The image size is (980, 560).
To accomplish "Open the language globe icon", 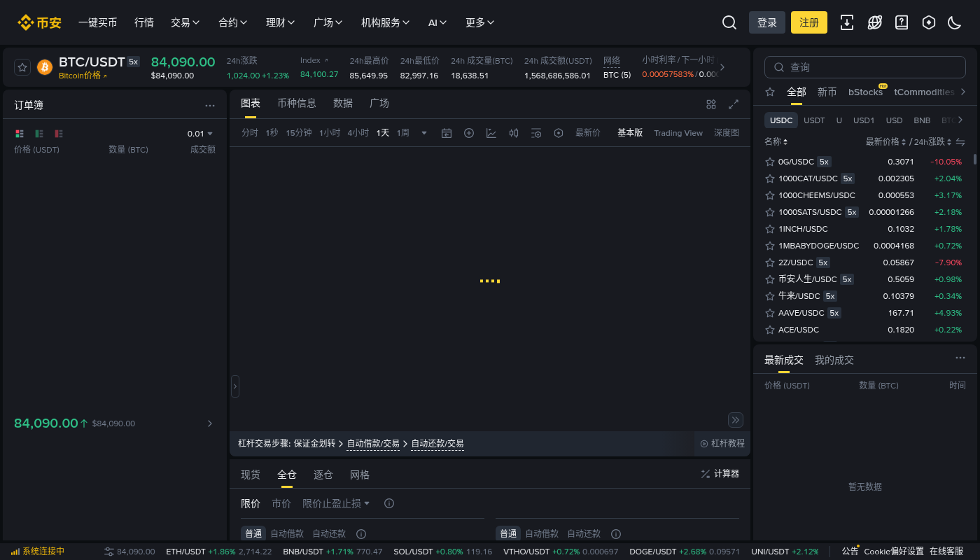I will pyautogui.click(x=874, y=22).
